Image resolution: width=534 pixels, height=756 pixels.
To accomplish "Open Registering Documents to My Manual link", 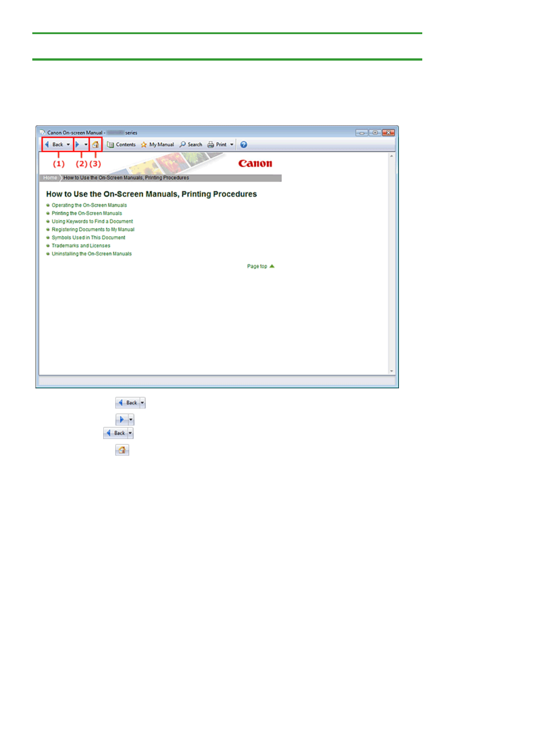I will [93, 229].
